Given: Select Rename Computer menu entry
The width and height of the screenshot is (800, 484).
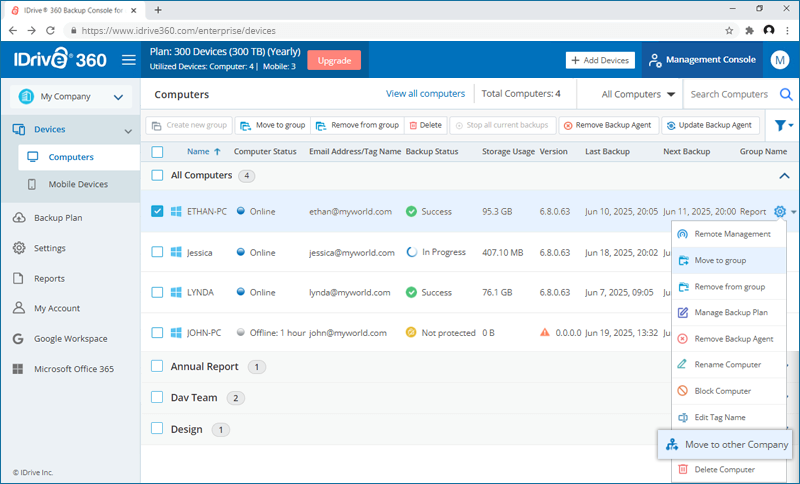Looking at the screenshot, I should 729,365.
